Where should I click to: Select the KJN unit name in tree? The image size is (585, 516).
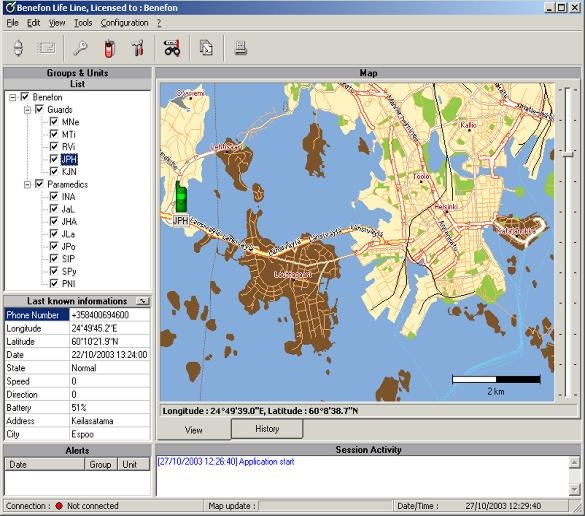coord(69,172)
